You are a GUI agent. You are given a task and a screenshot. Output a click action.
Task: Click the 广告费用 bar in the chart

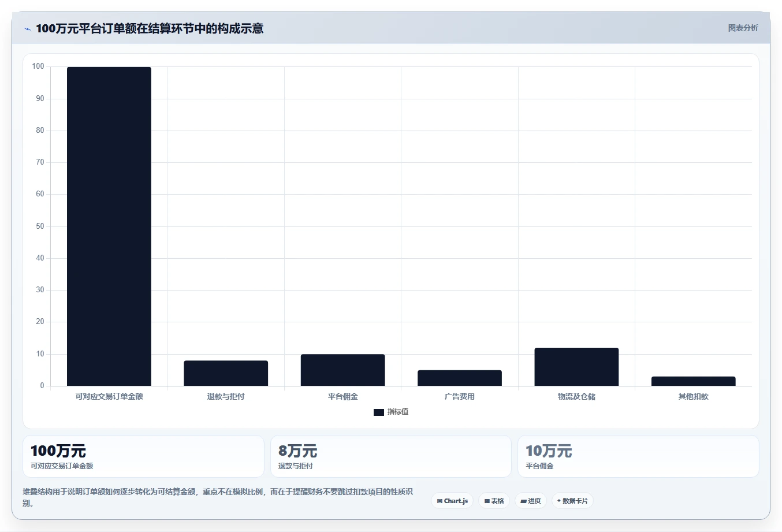click(460, 378)
